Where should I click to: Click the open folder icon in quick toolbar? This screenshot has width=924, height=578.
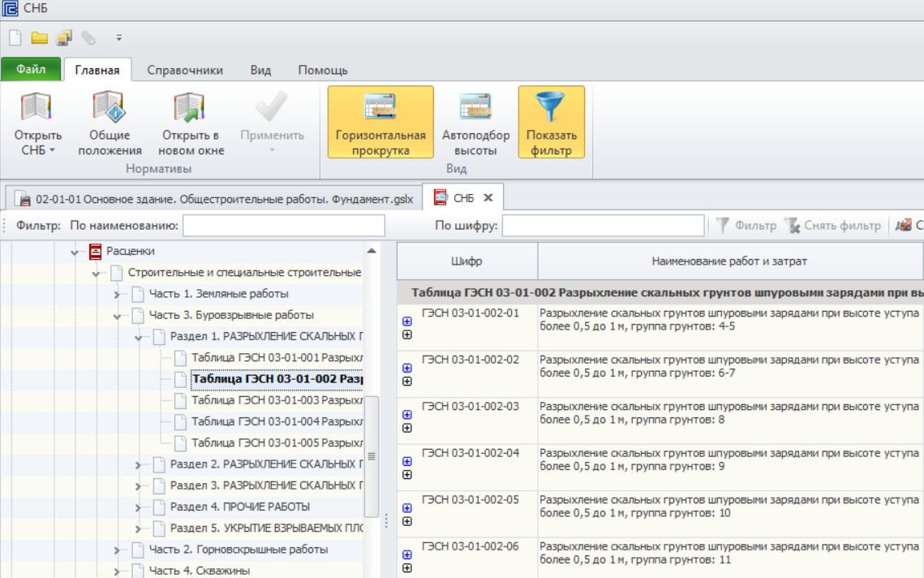pyautogui.click(x=40, y=37)
